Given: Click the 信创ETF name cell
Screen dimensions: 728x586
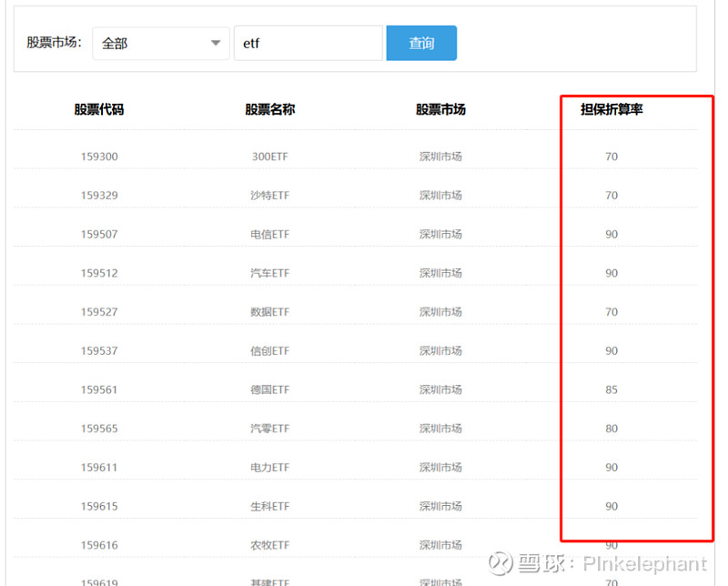Looking at the screenshot, I should [x=269, y=351].
